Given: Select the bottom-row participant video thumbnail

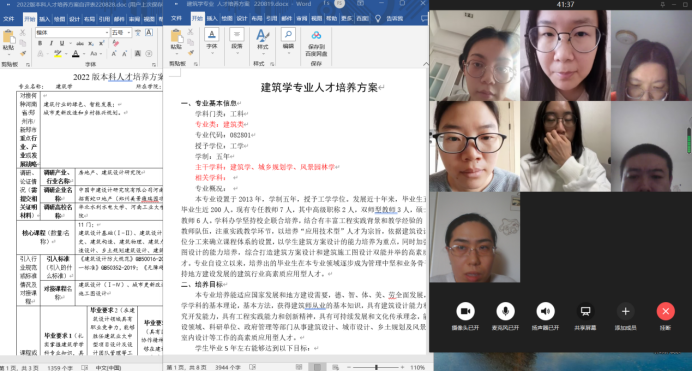Looking at the screenshot, I should [x=475, y=237].
